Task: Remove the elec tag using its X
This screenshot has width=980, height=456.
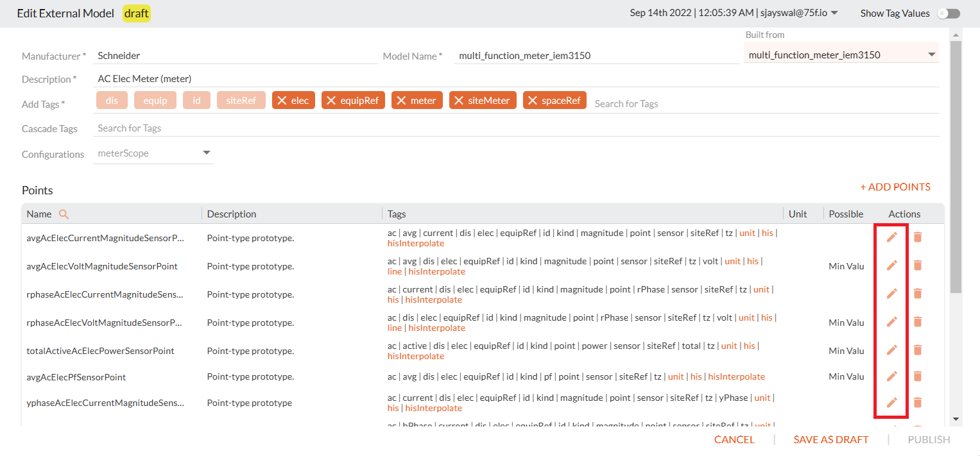Action: pyautogui.click(x=281, y=101)
